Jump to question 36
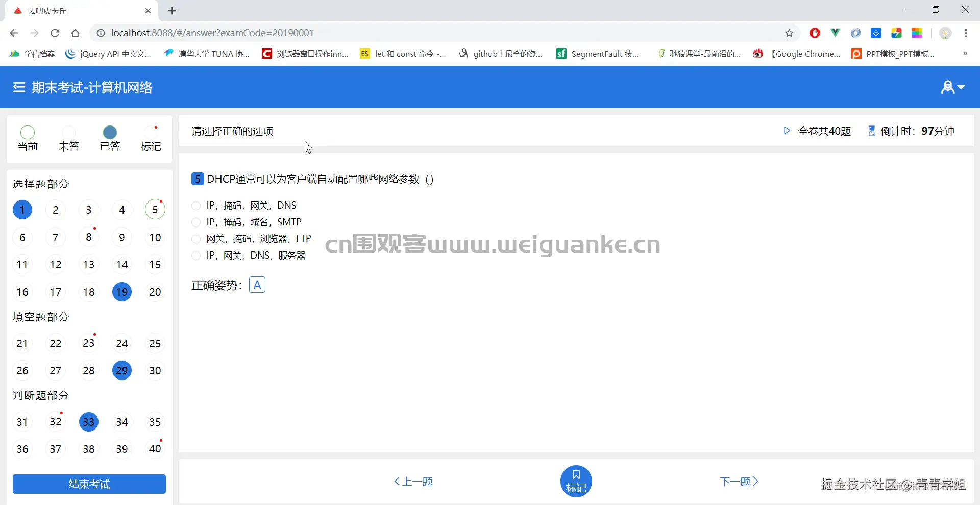Image resolution: width=980 pixels, height=505 pixels. (22, 449)
